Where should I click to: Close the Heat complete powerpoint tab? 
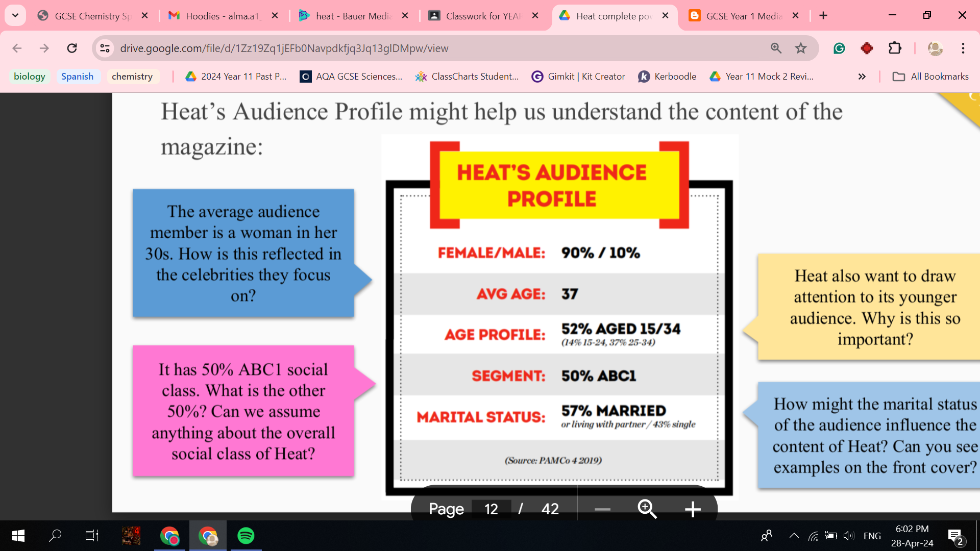[666, 16]
